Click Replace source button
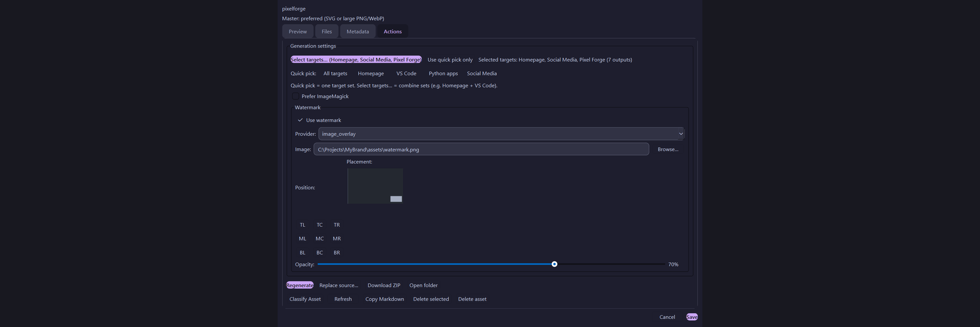The width and height of the screenshot is (980, 327). (x=339, y=285)
